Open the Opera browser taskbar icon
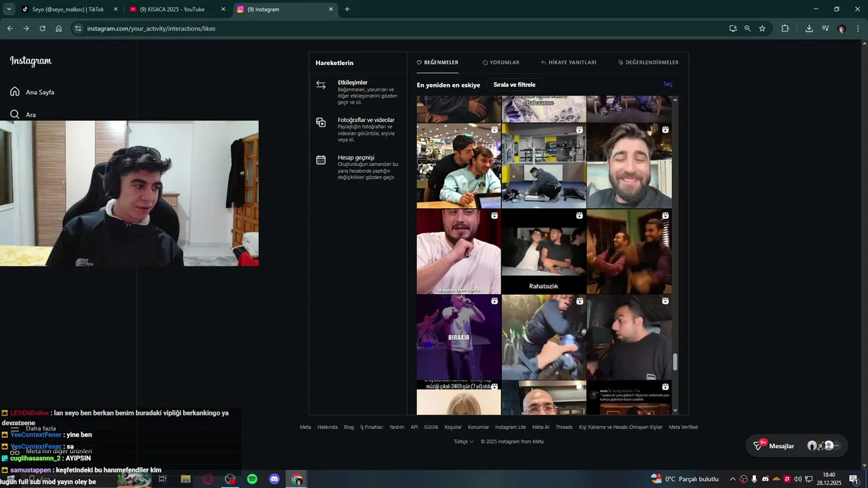The image size is (868, 488). pyautogui.click(x=208, y=479)
